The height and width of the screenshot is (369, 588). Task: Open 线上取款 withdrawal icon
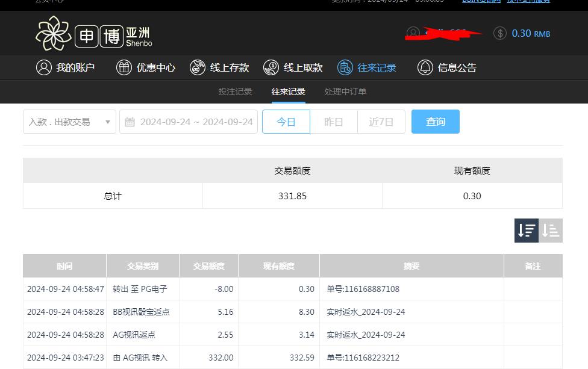[271, 67]
